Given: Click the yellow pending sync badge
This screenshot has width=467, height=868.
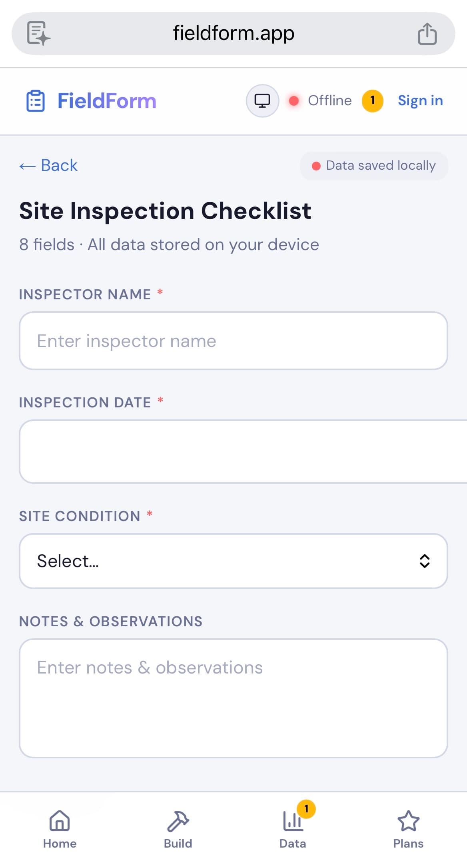Looking at the screenshot, I should pos(372,100).
